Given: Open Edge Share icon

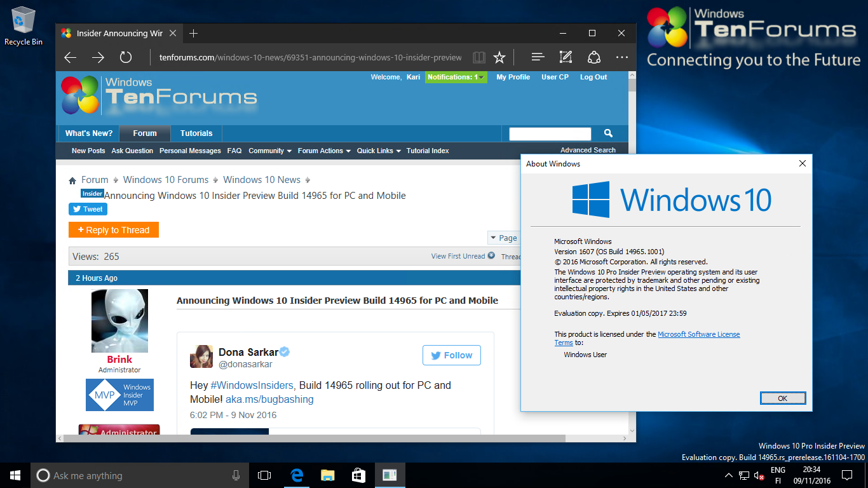Looking at the screenshot, I should click(594, 58).
